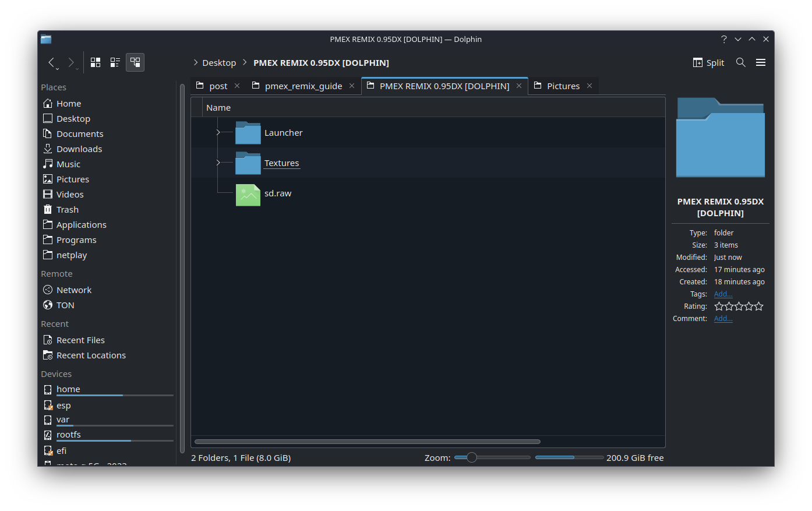
Task: Open the search magnifier icon
Action: 740,62
